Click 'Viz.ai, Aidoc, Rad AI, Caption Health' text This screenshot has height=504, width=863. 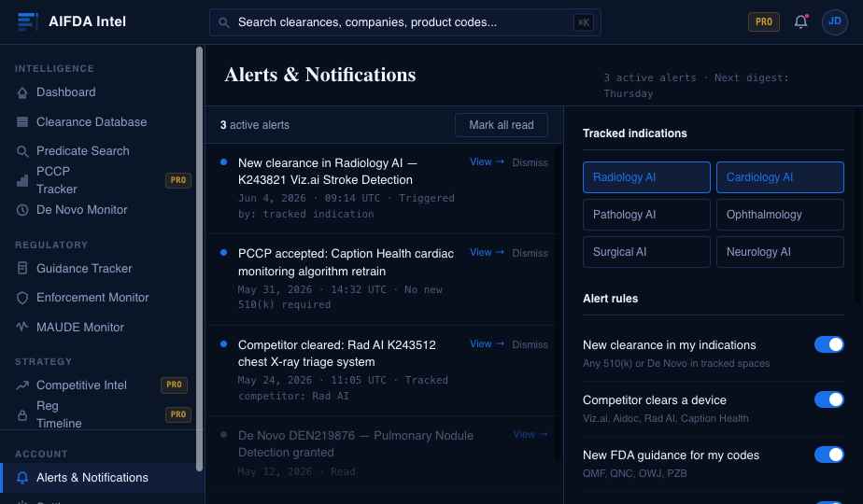point(665,418)
